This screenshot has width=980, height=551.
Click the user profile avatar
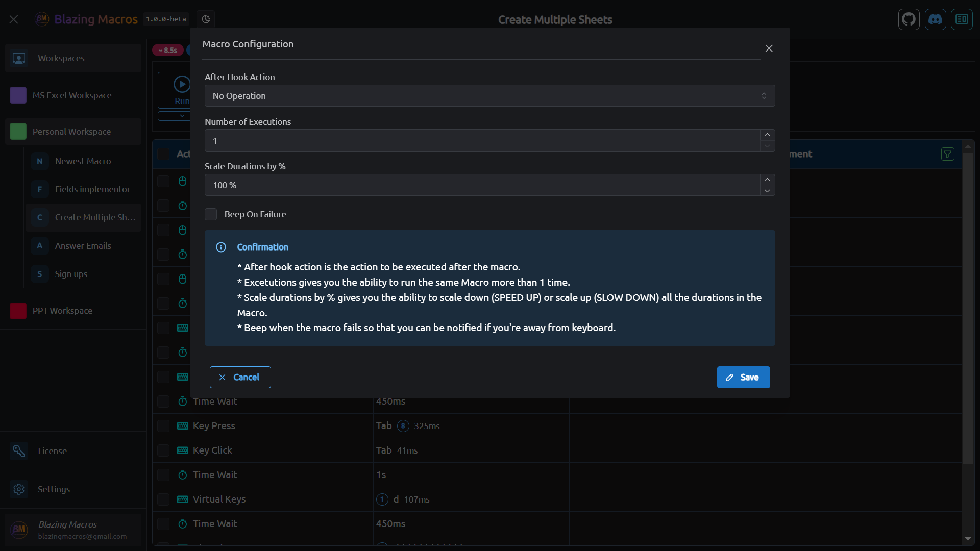coord(19,530)
